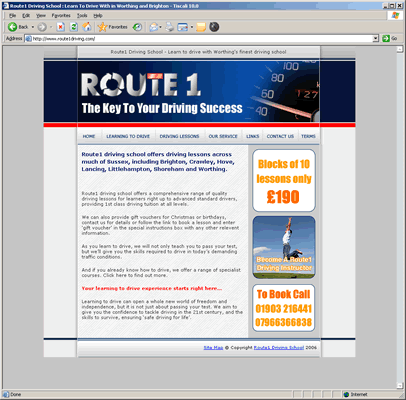
Task: Open the Help menu
Action: tap(98, 15)
